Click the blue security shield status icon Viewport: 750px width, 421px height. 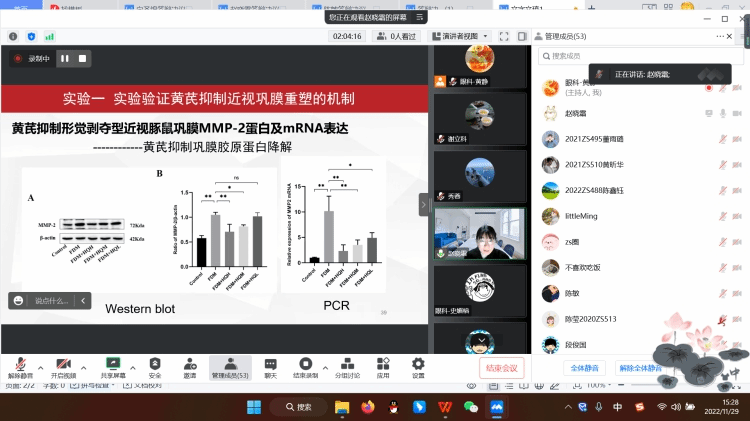coord(32,36)
